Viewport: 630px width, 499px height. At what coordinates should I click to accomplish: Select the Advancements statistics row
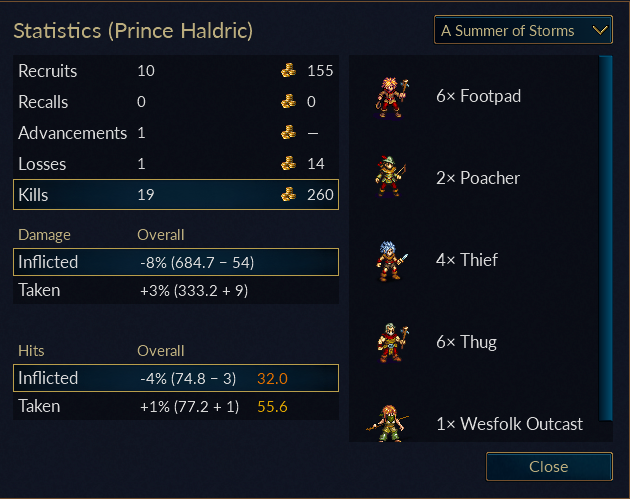tap(176, 133)
